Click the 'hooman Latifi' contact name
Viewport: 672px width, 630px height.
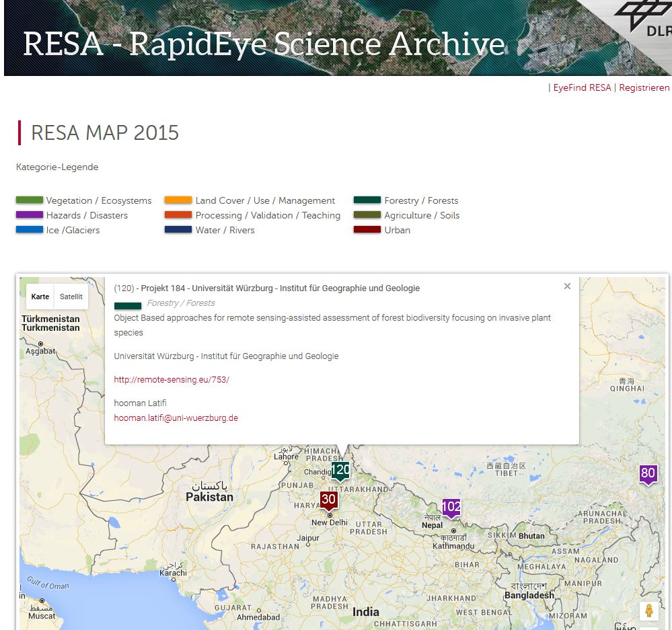click(140, 403)
